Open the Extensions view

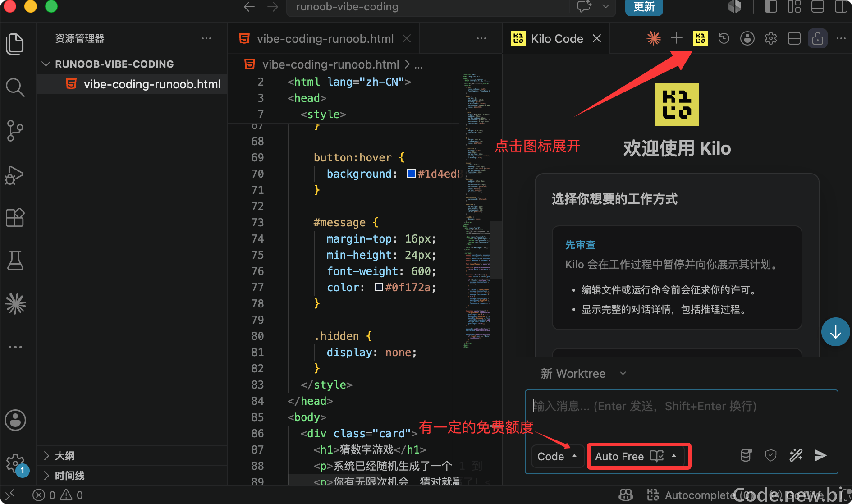[x=15, y=218]
